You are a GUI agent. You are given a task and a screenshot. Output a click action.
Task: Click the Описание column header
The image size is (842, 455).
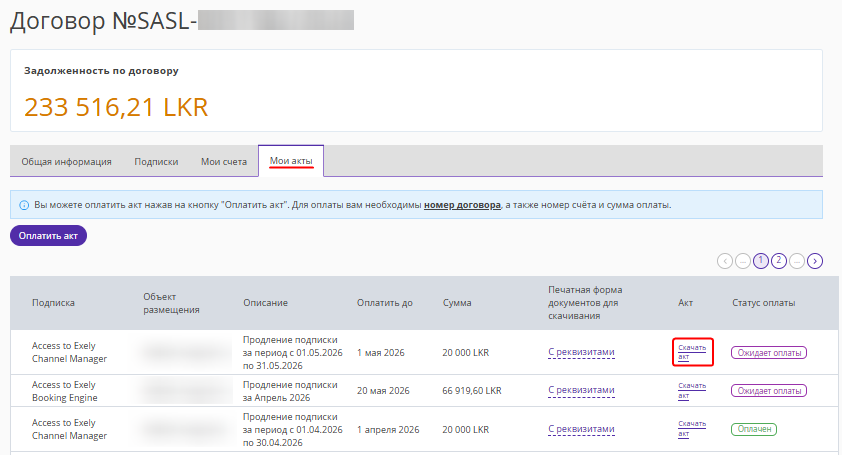click(x=265, y=303)
